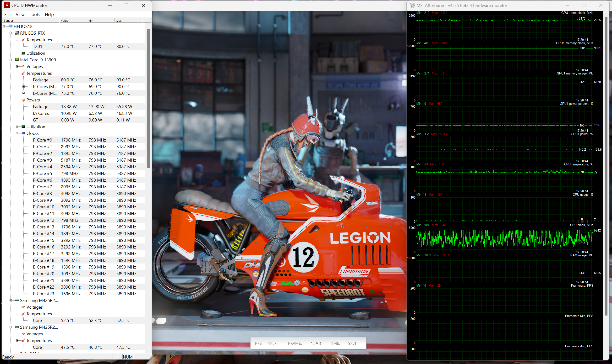The image size is (612, 364).
Task: Expand Utilization under RPL EQS_RTX
Action: pos(17,53)
